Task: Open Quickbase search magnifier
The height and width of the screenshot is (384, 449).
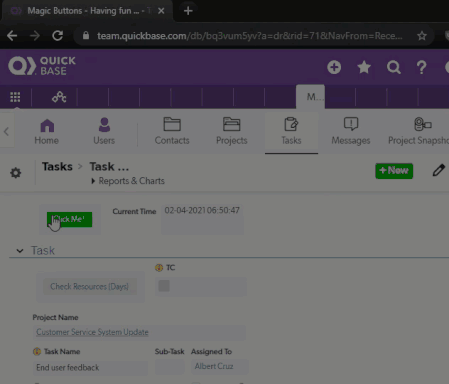Action: (x=394, y=67)
